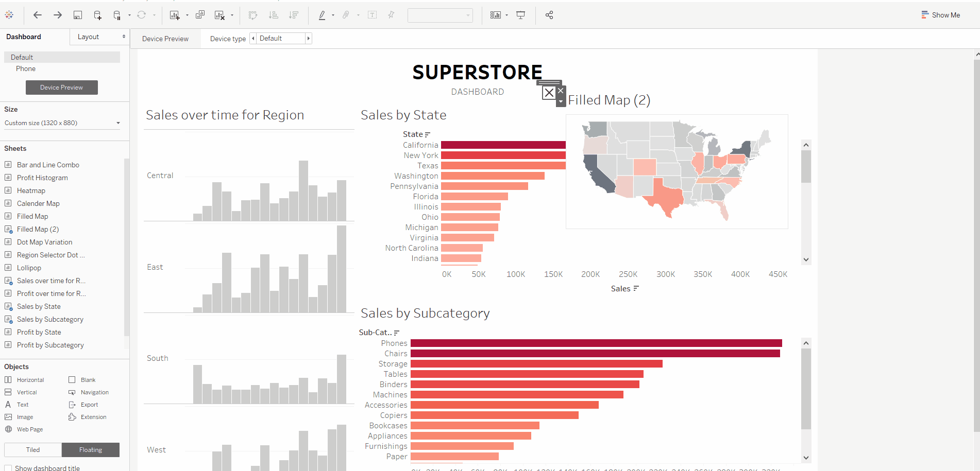Open the highlight dropdown arrow
The width and height of the screenshot is (980, 471).
[x=333, y=15]
